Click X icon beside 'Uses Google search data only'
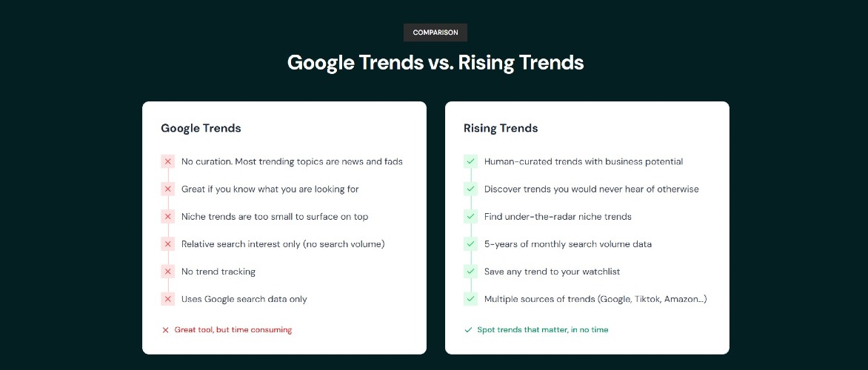 pyautogui.click(x=167, y=299)
